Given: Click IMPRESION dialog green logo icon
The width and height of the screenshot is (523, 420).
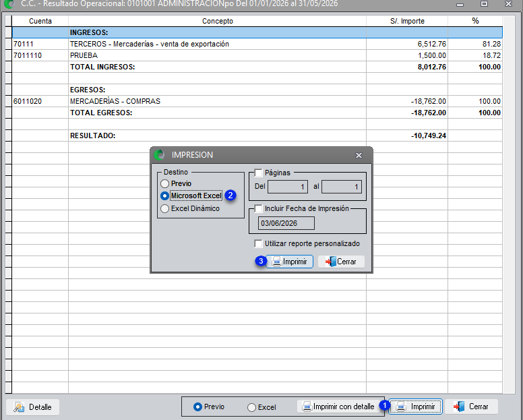Looking at the screenshot, I should click(x=160, y=155).
